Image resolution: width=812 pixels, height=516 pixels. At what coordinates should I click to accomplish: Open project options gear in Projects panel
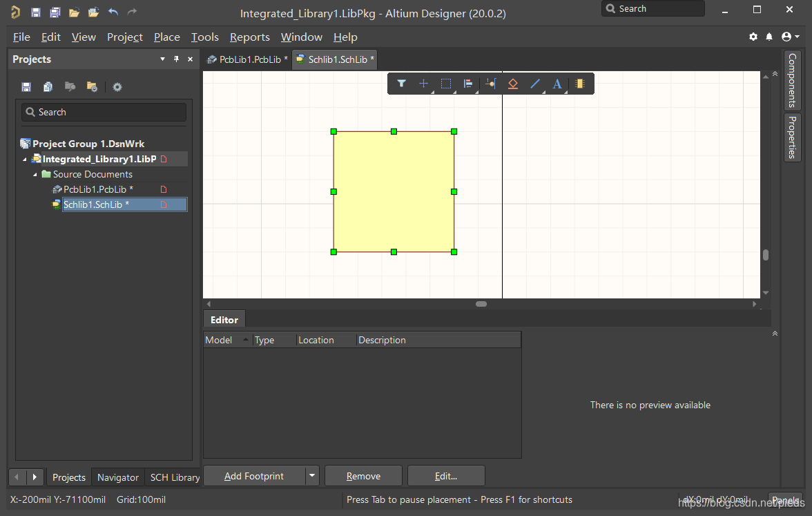pos(117,87)
